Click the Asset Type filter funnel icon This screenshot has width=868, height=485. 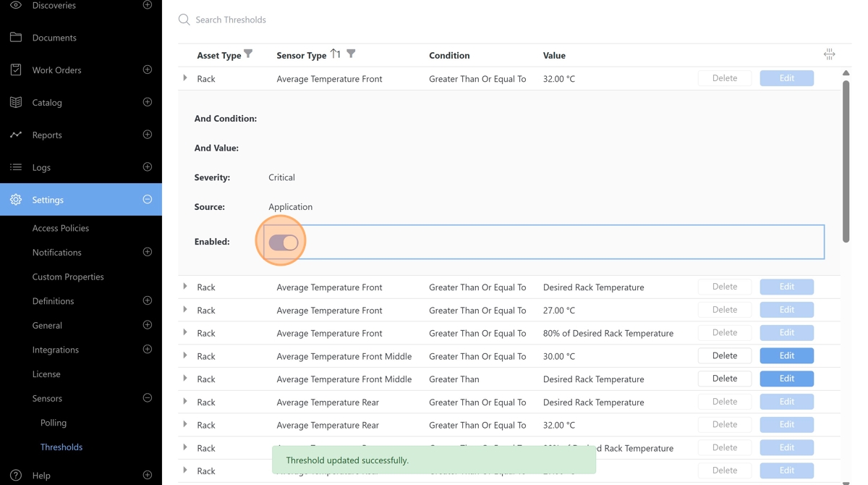point(248,54)
